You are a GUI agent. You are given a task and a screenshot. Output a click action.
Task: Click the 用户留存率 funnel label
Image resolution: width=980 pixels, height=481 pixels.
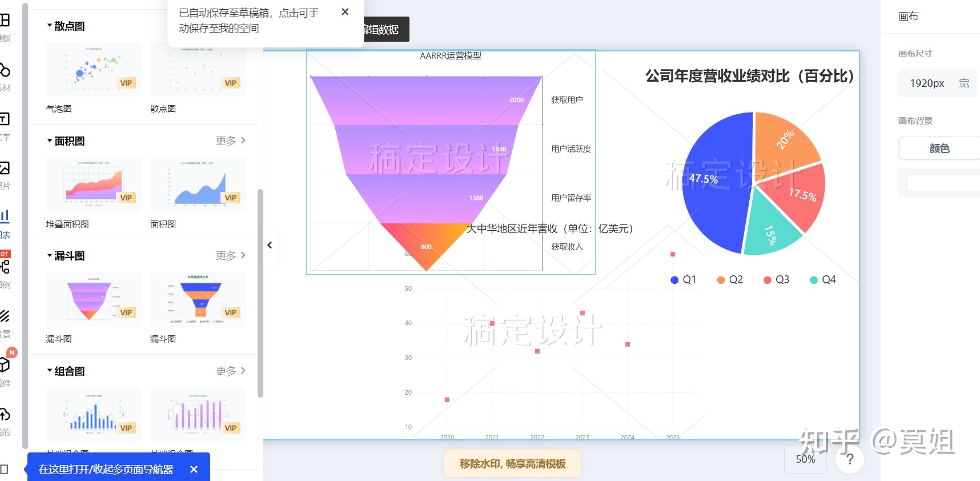pyautogui.click(x=571, y=198)
